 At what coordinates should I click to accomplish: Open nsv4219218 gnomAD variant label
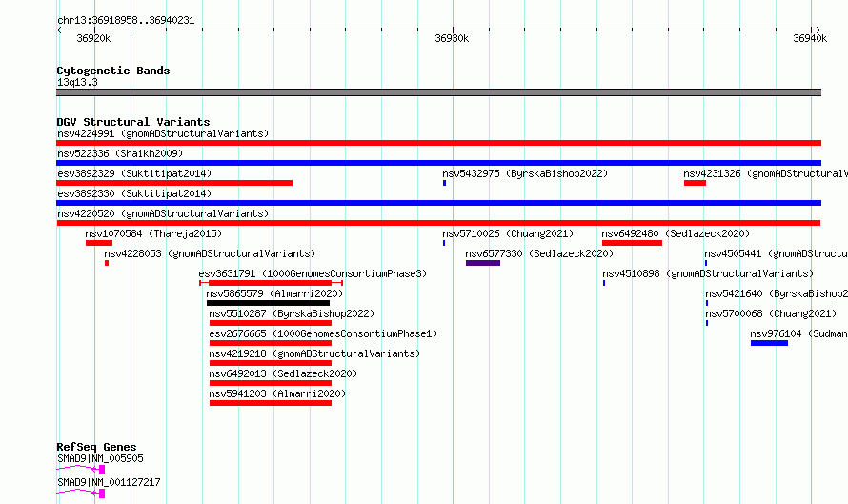pyautogui.click(x=314, y=353)
